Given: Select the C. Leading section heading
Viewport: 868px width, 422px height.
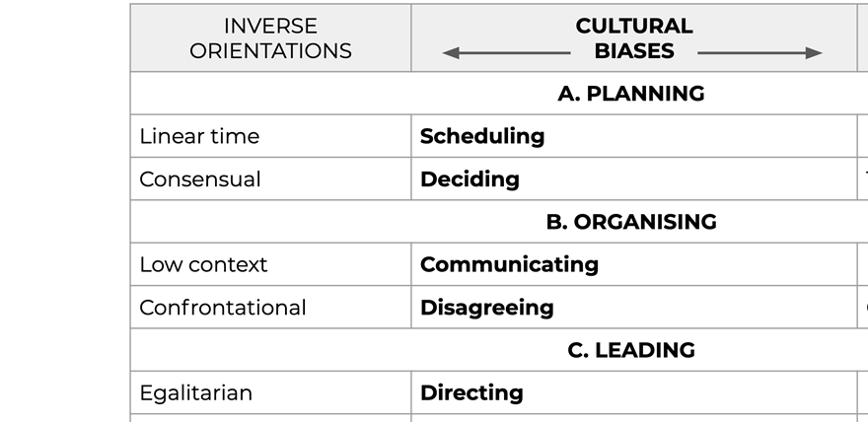Looking at the screenshot, I should 631,350.
